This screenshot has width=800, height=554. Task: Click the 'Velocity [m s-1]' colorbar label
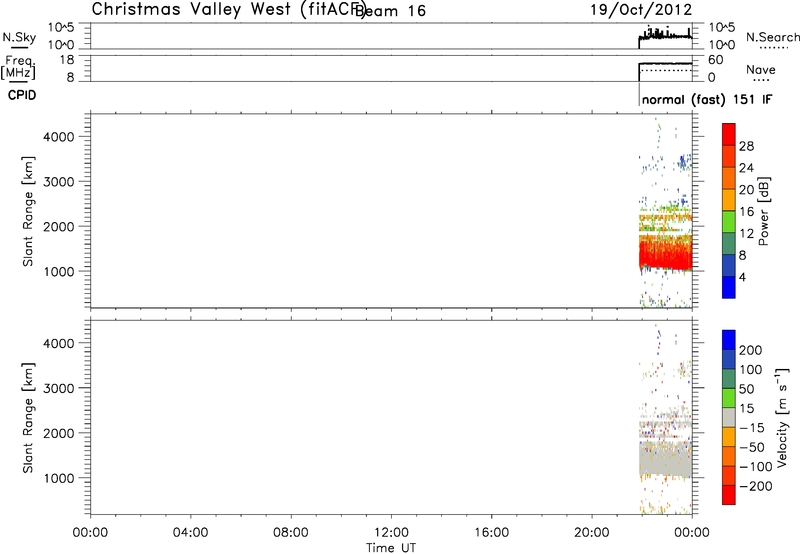(x=782, y=417)
